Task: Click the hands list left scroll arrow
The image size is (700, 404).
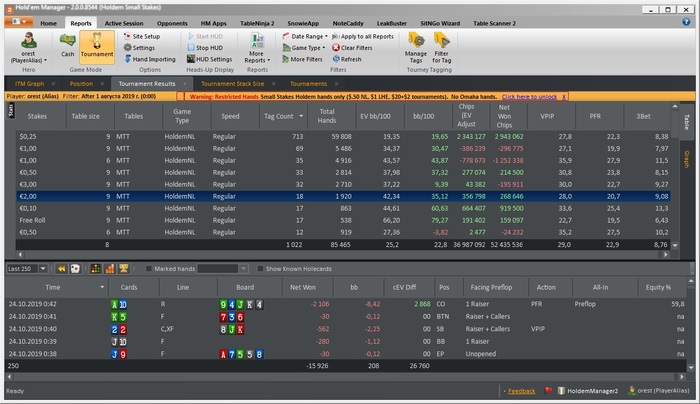Action: 9,377
